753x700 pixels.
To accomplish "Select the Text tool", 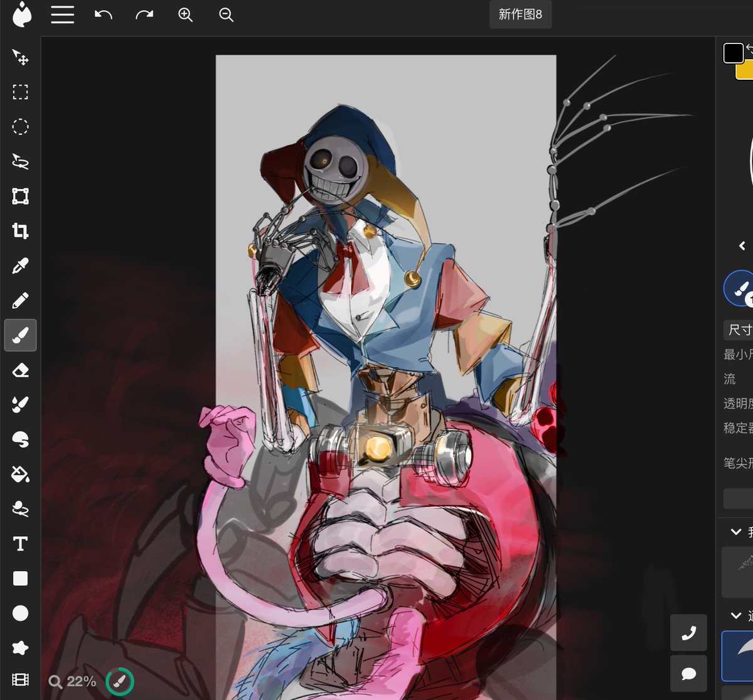I will point(20,544).
